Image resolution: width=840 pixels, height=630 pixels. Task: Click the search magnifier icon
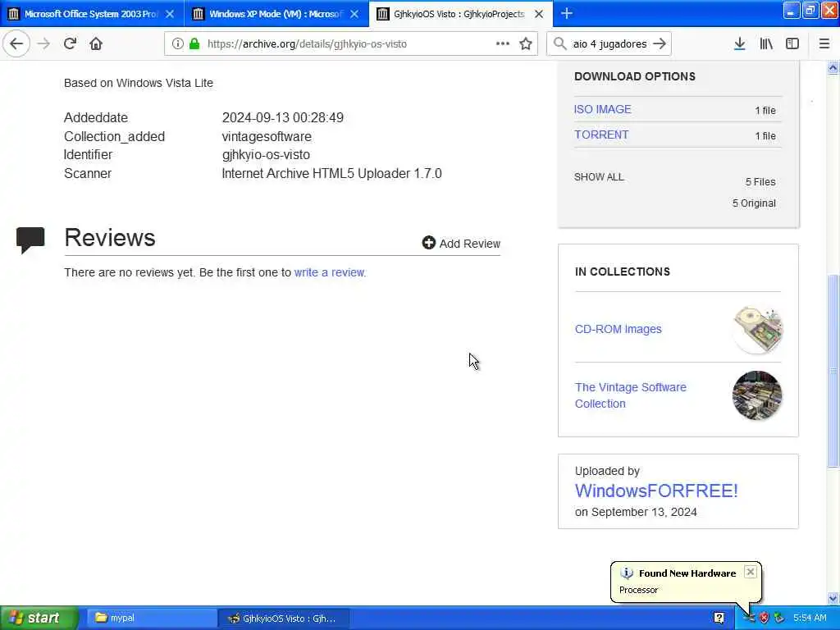[x=559, y=43]
